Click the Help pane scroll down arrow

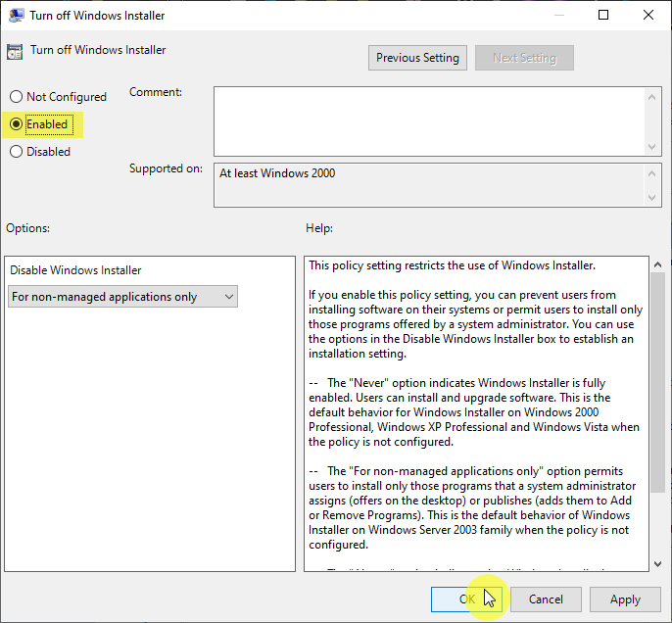tap(656, 562)
